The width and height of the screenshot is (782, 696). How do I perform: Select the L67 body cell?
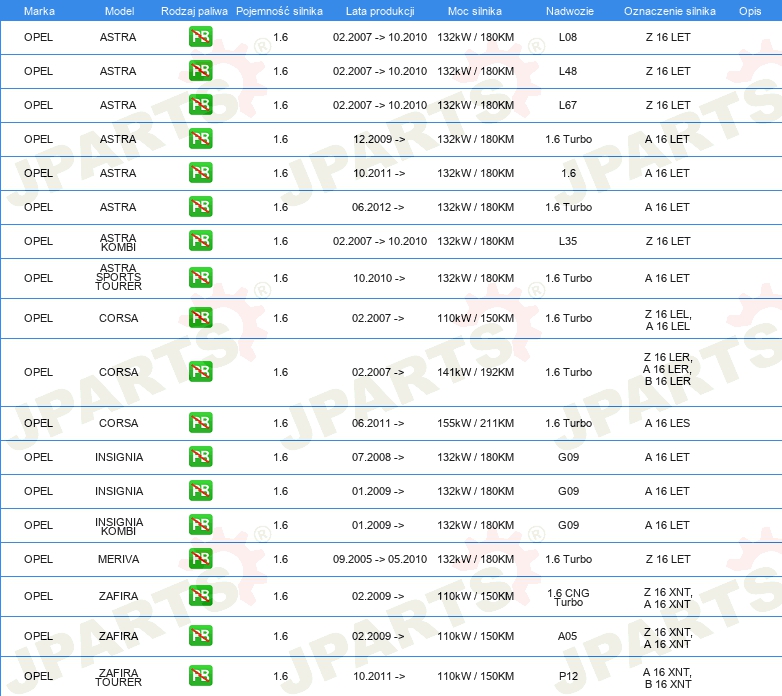click(x=568, y=105)
